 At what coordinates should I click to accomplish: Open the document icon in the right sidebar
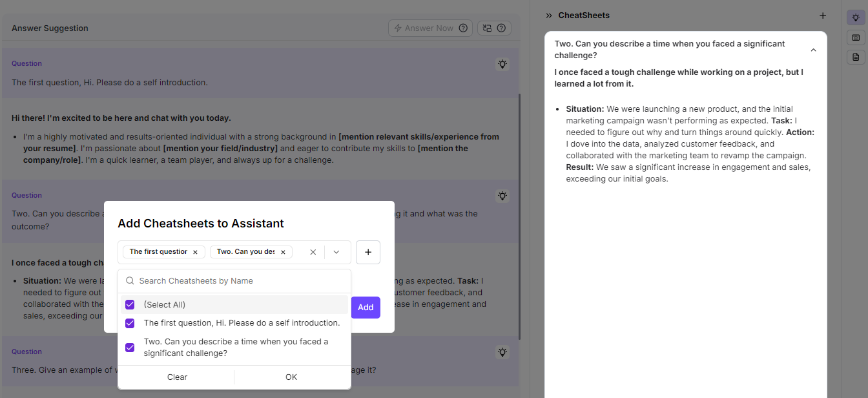point(856,57)
